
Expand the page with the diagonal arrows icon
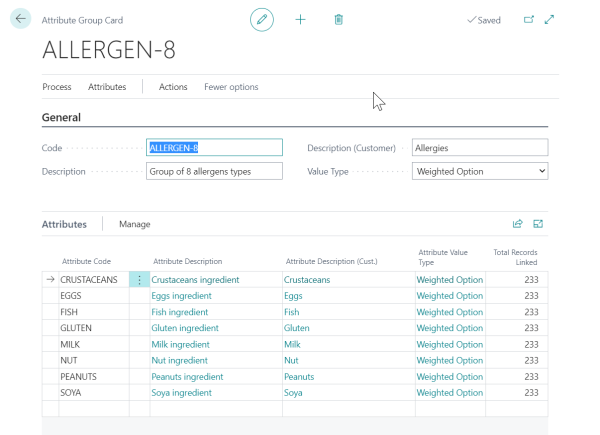click(549, 19)
